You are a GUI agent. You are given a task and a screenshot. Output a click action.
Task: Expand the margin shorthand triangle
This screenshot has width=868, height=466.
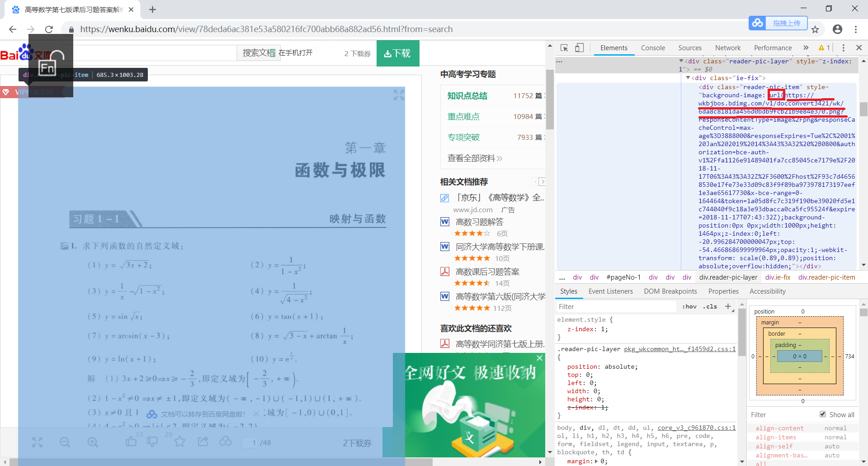(596, 461)
